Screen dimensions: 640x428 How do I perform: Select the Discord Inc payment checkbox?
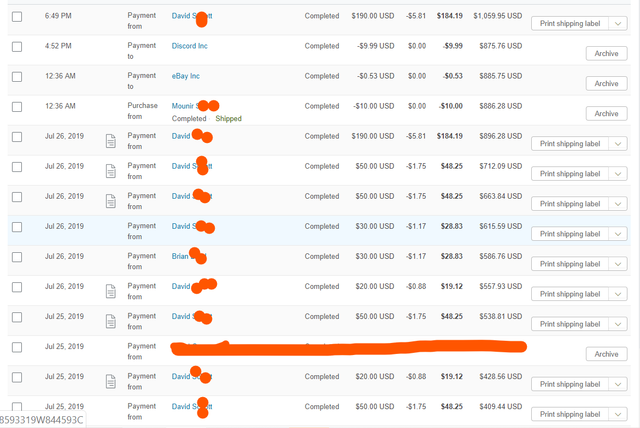pos(17,47)
